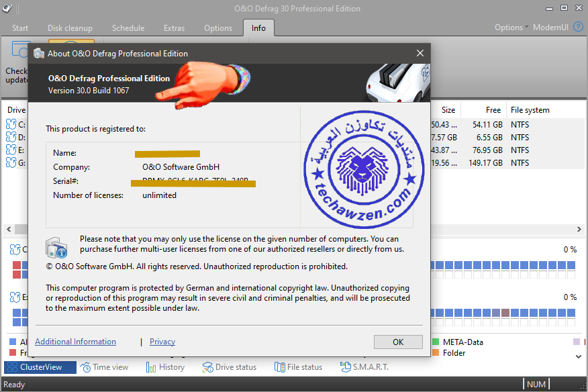
Task: Open the Additional Information link
Action: click(75, 342)
